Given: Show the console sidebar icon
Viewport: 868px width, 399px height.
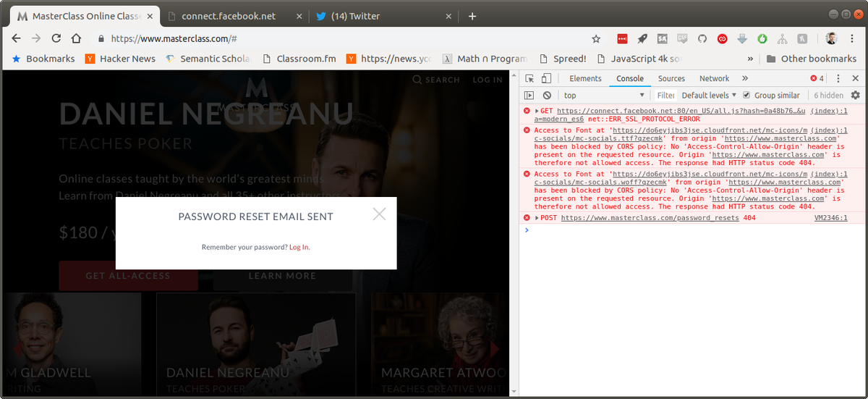Looking at the screenshot, I should (x=529, y=95).
